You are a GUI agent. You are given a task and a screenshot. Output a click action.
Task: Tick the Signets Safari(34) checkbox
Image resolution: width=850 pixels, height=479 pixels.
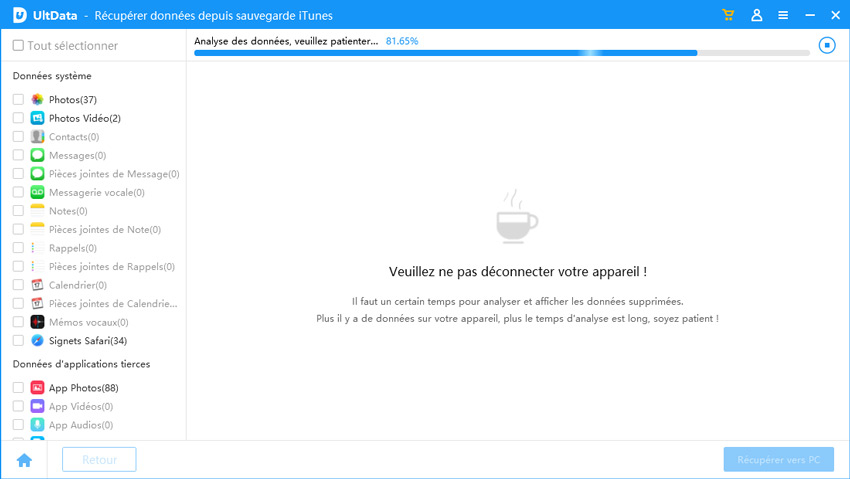pos(18,340)
